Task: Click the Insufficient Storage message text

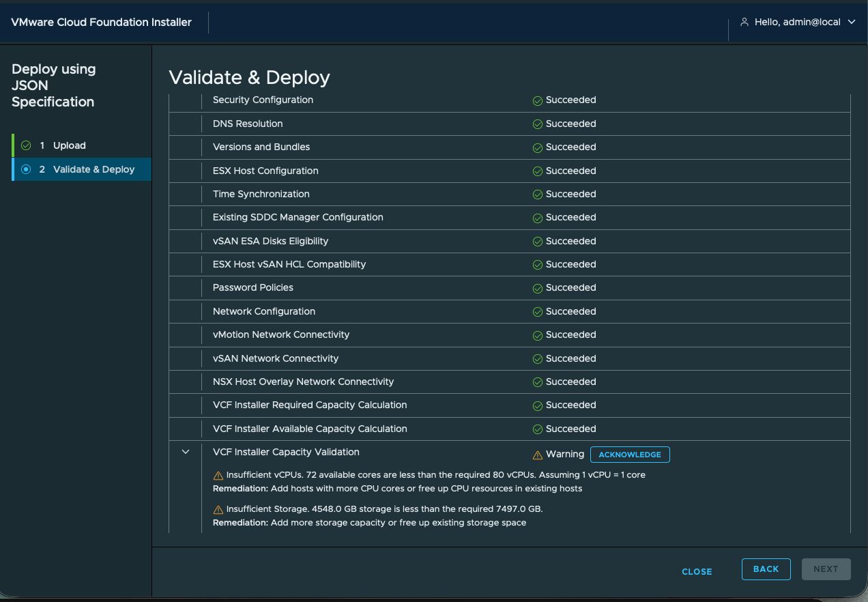Action: pos(384,508)
